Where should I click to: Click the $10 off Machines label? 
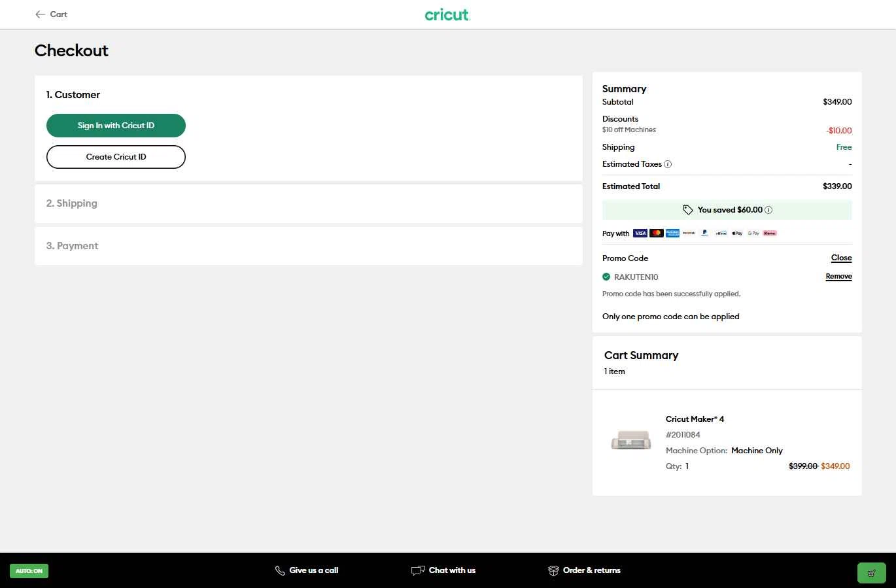629,130
